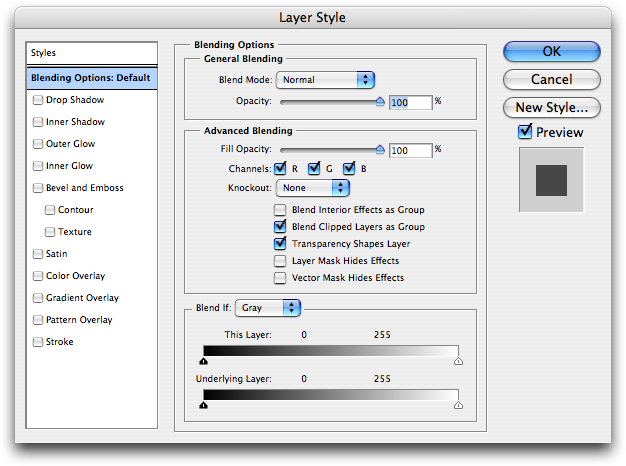Viewport: 626px width, 466px height.
Task: Click Underlying Layer black point slider
Action: [x=204, y=405]
